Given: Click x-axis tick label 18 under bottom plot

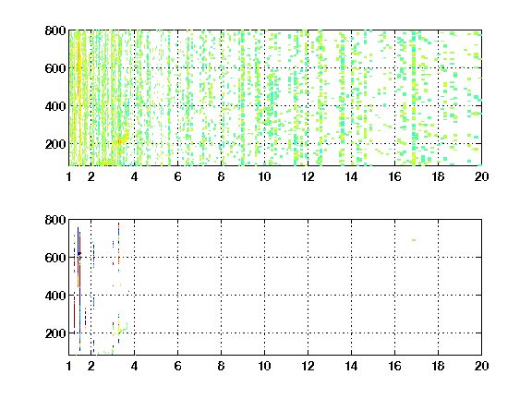Looking at the screenshot, I should tap(438, 366).
